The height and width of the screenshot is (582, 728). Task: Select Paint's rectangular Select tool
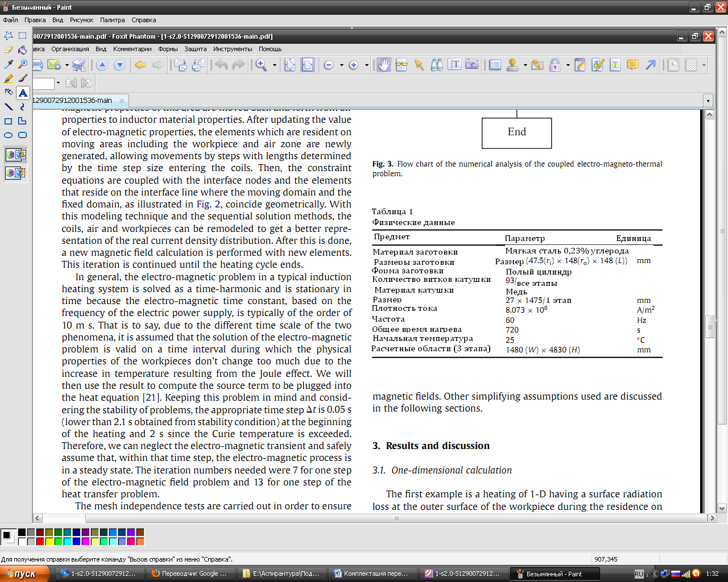click(23, 35)
